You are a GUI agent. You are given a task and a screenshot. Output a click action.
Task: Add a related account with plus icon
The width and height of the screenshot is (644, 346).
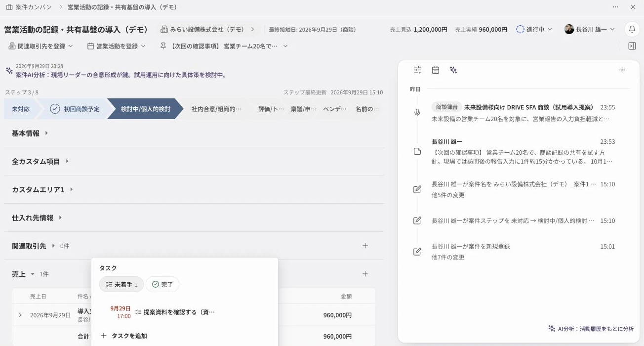[365, 246]
